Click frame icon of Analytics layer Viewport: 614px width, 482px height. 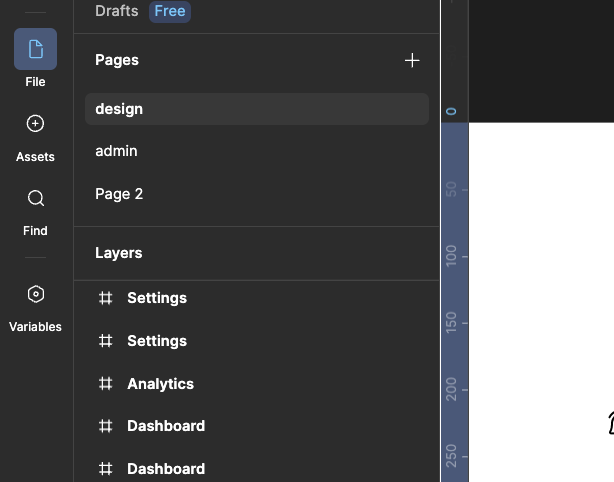(x=105, y=384)
